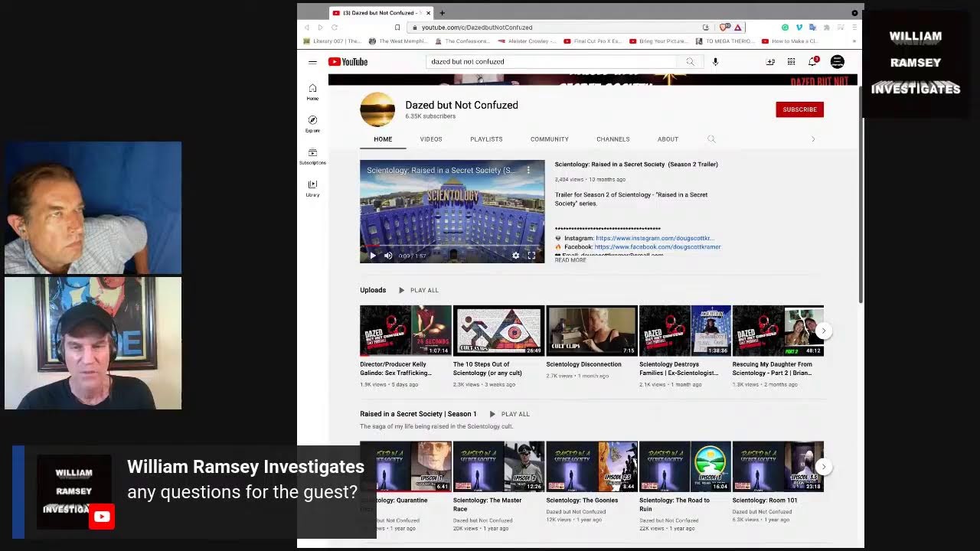Show next Season 1 videos with arrow

click(x=823, y=466)
